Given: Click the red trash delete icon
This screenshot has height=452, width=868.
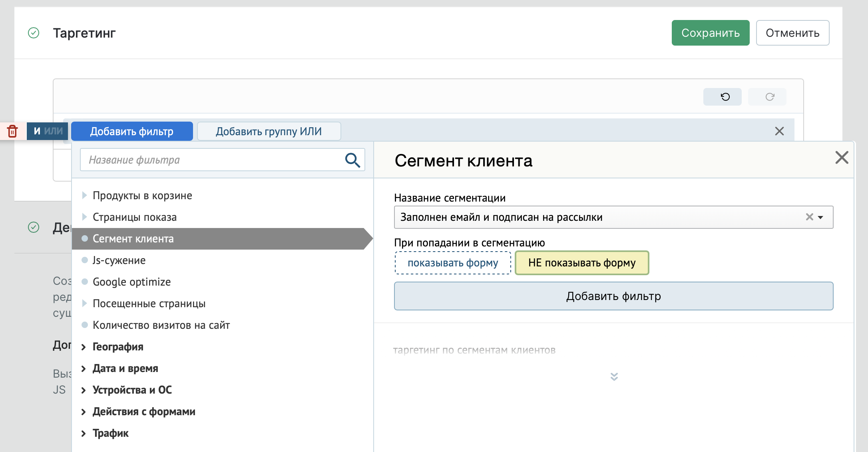Looking at the screenshot, I should 12,131.
